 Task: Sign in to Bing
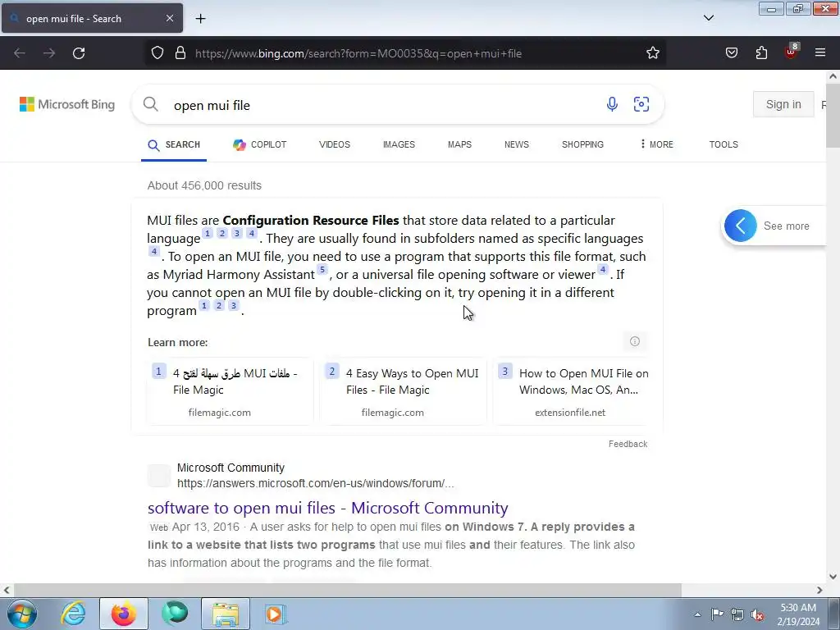(783, 104)
